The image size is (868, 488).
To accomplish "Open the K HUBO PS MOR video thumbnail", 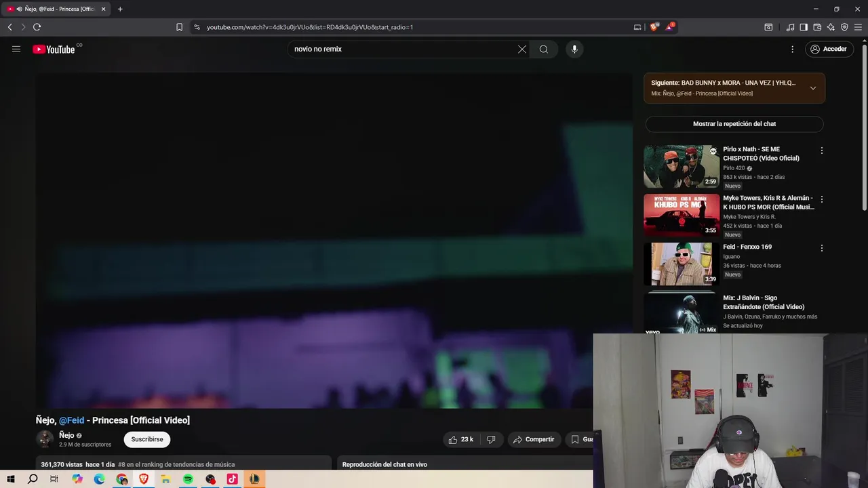I will [x=682, y=215].
